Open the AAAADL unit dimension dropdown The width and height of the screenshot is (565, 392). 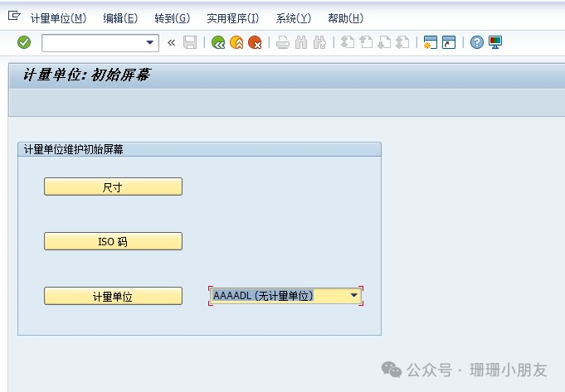tap(354, 295)
